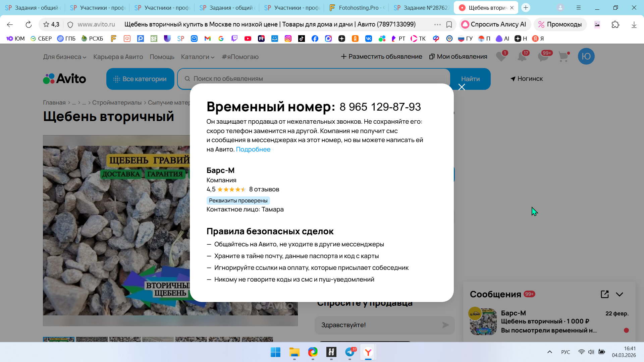Click browser bookmark icon in address bar

(x=449, y=24)
